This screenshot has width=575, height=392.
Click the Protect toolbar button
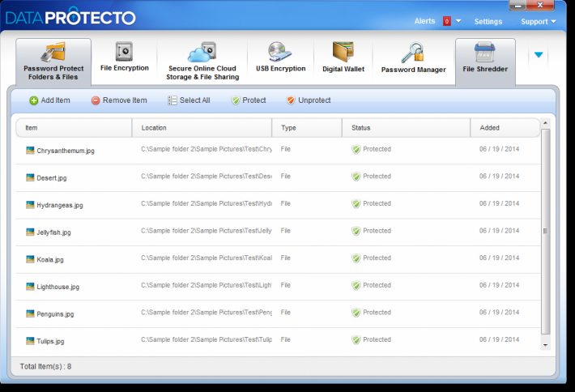[x=249, y=100]
